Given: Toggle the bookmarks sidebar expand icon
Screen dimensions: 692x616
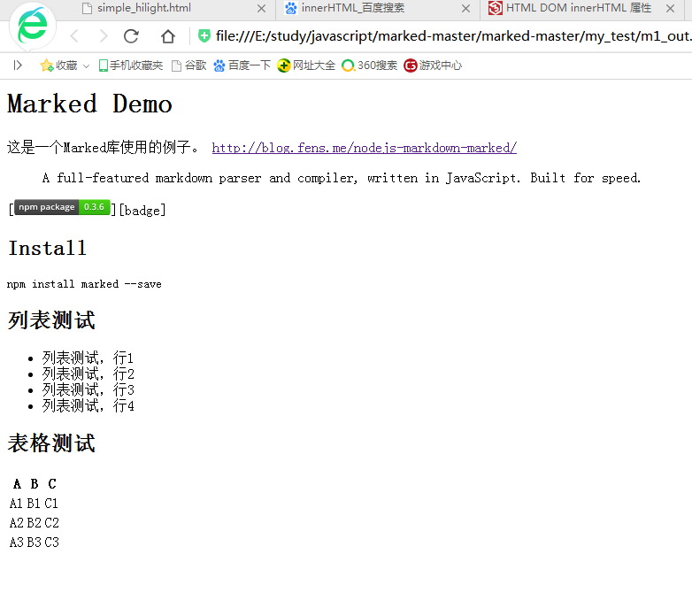Looking at the screenshot, I should [18, 65].
